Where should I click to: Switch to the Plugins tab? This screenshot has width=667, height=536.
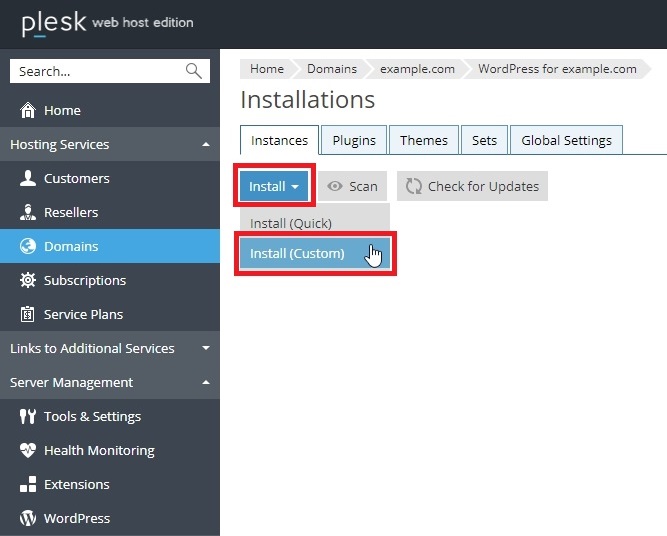[354, 140]
